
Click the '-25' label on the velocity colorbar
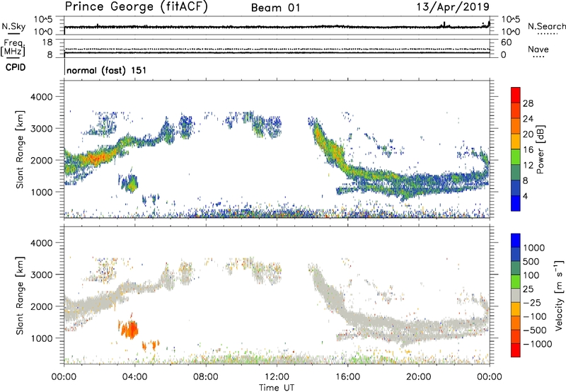pos(532,302)
